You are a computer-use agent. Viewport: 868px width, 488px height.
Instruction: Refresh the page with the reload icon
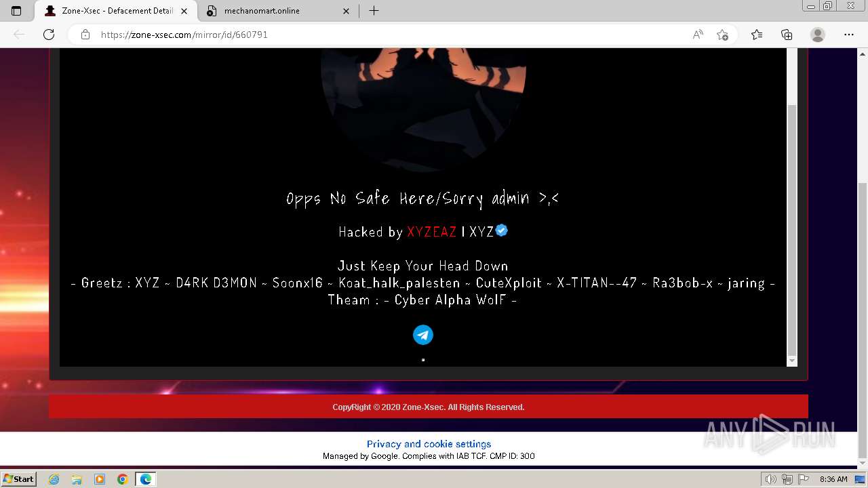tap(49, 35)
